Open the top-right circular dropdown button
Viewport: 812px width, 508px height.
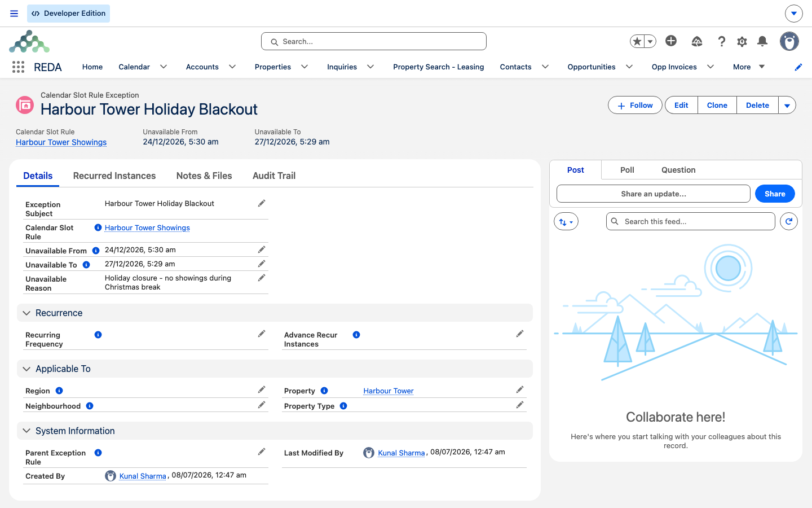(x=793, y=14)
